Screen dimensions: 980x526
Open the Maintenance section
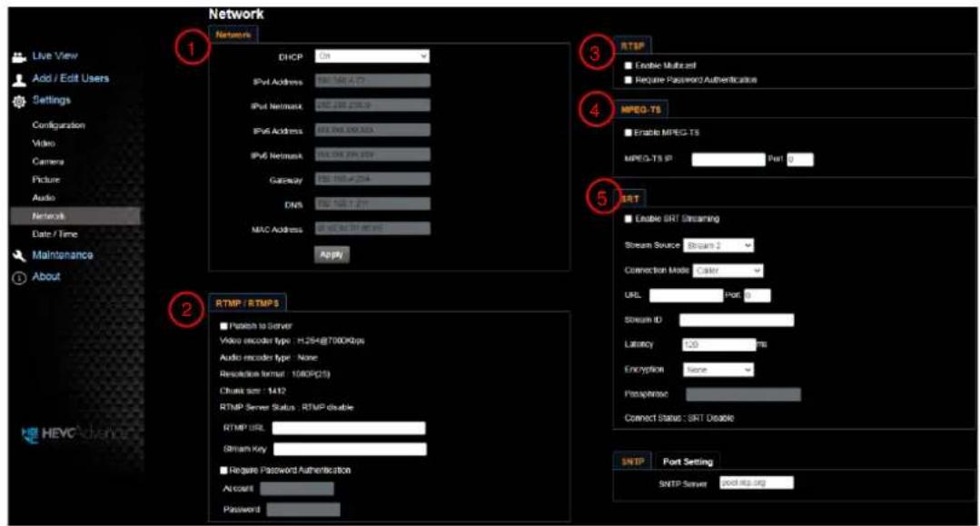(x=63, y=254)
